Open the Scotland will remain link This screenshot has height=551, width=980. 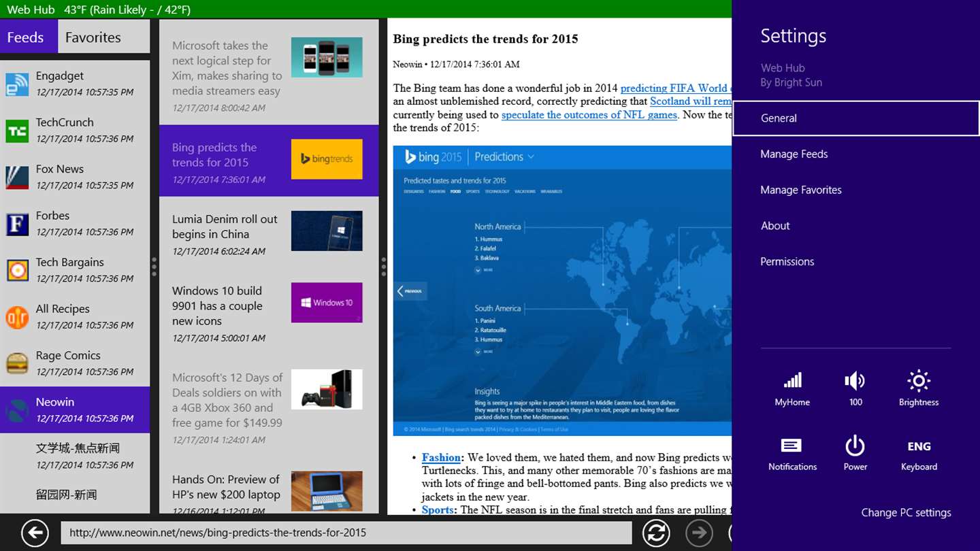pyautogui.click(x=691, y=101)
